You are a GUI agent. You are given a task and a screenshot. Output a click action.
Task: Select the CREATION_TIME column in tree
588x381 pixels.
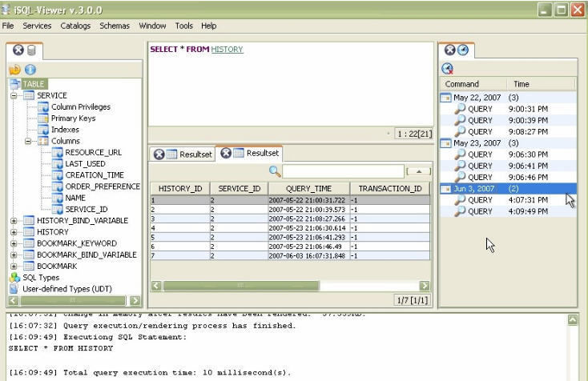click(x=95, y=175)
